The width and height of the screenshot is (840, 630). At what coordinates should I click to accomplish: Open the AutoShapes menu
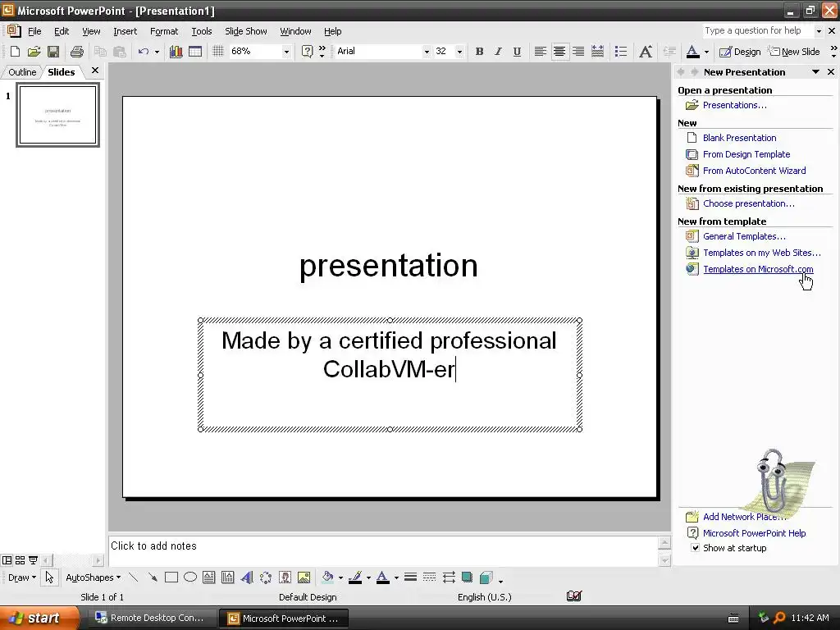click(94, 577)
